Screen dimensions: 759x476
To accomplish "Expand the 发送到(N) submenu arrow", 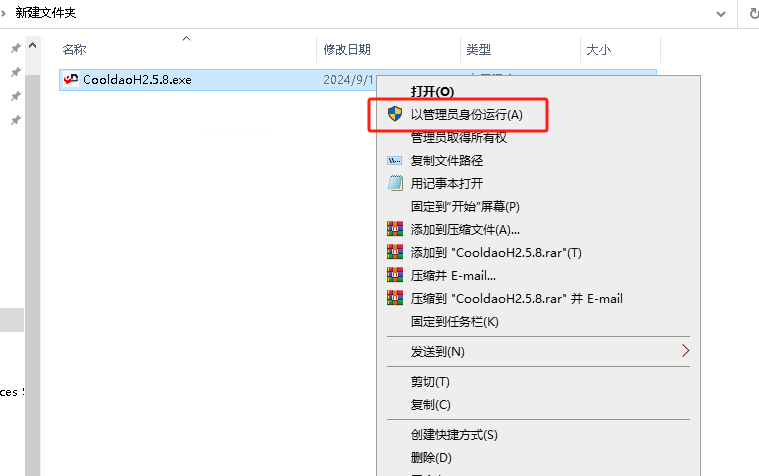I will (x=685, y=351).
